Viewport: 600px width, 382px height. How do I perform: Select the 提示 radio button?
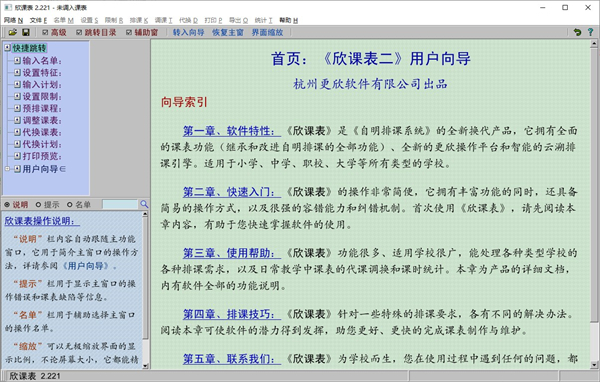pyautogui.click(x=38, y=205)
